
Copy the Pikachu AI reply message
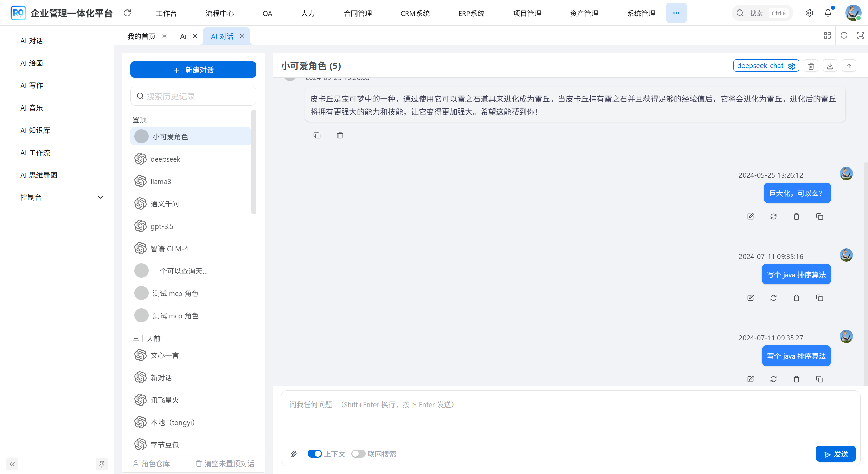tap(317, 135)
